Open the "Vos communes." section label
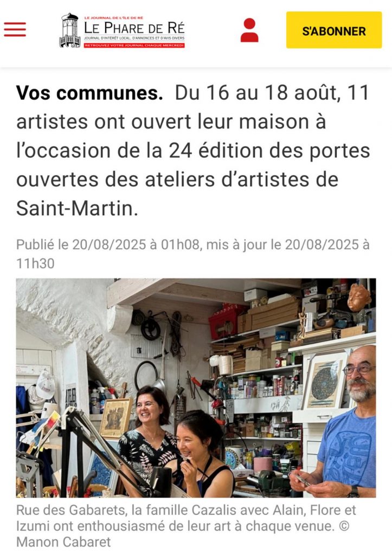The height and width of the screenshot is (555, 392). (x=89, y=93)
